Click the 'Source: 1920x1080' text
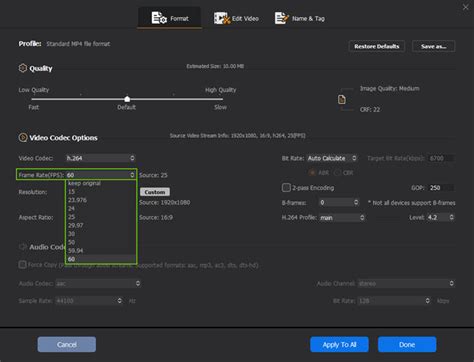The height and width of the screenshot is (362, 474). 165,202
